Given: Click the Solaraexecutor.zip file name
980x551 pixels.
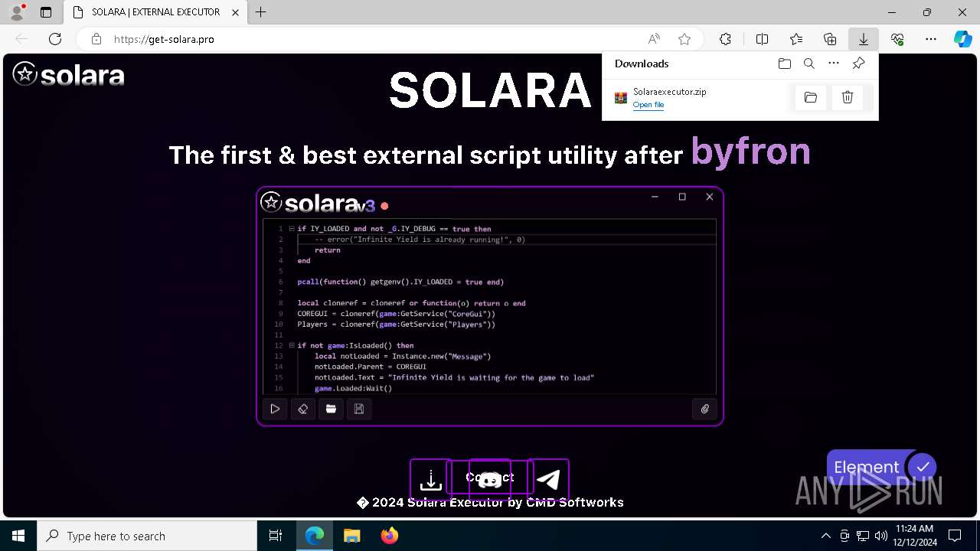Looking at the screenshot, I should (x=669, y=92).
